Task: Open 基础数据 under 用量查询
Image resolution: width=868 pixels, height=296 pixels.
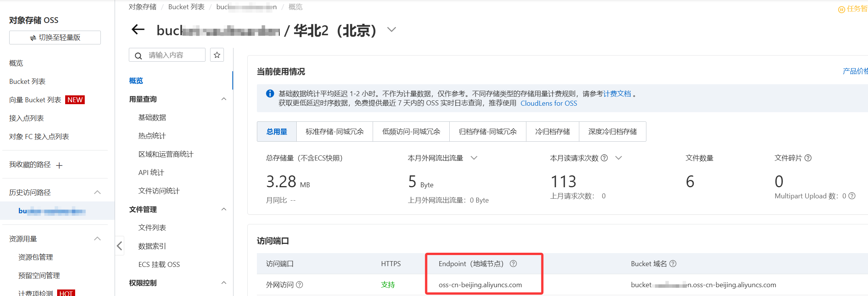Action: 152,118
